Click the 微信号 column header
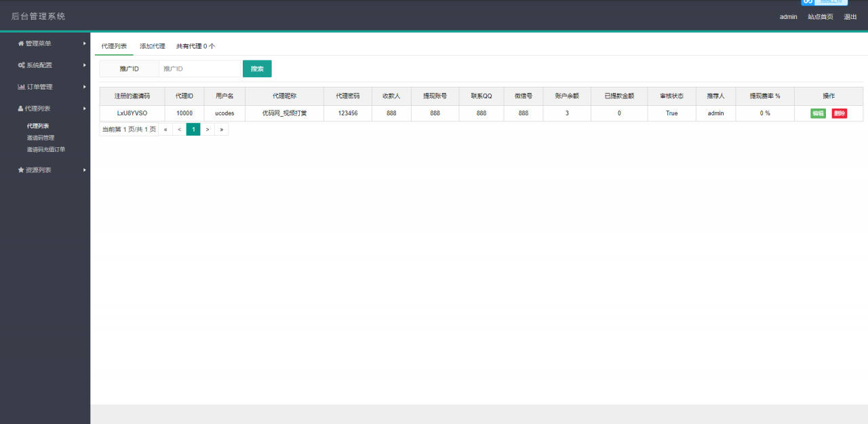This screenshot has width=868, height=424. pos(524,96)
